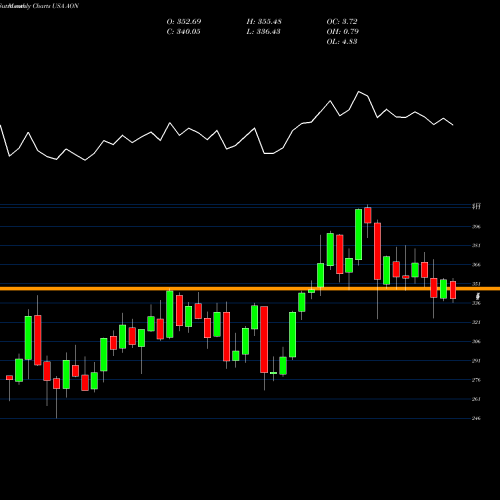Select the tall red candle after the chart's peak

point(377,251)
